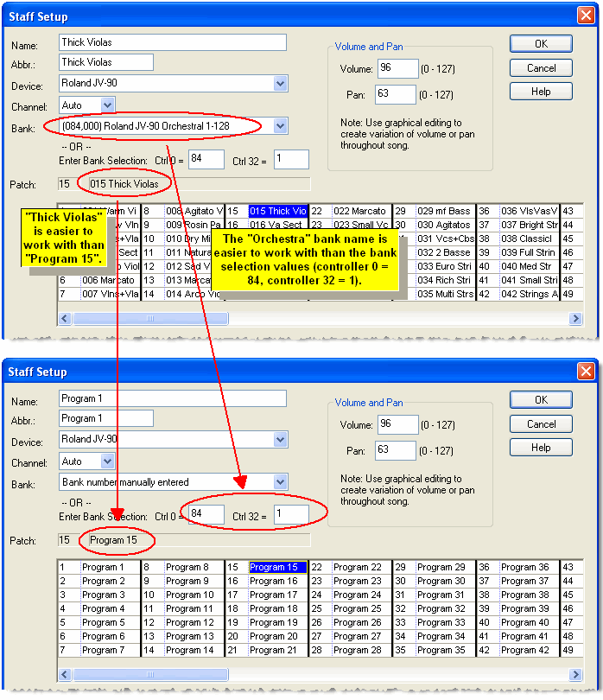Click the Name field containing Thick Violas
The height and width of the screenshot is (700, 603).
tap(173, 42)
